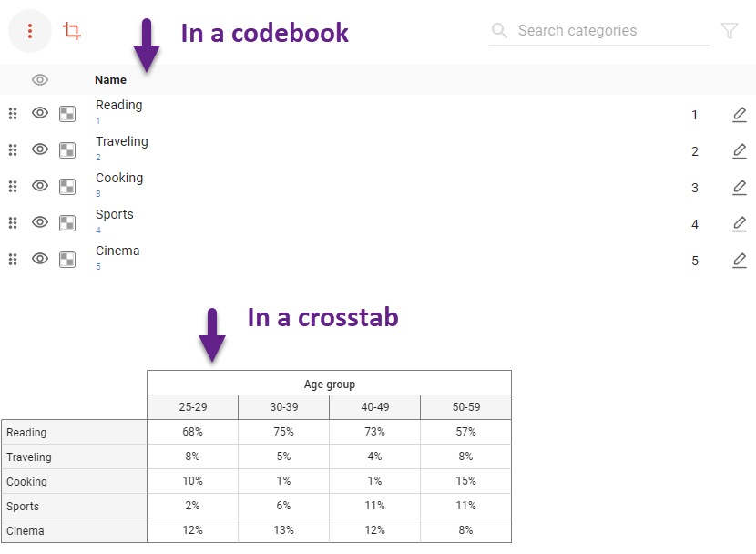This screenshot has height=554, width=756.
Task: Click the 25-29 column header
Action: click(x=192, y=407)
